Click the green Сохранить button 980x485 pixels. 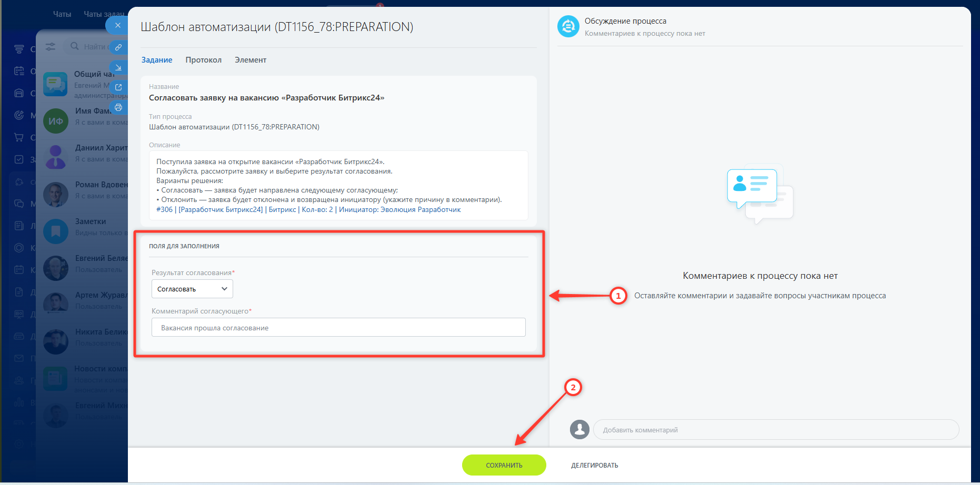click(x=504, y=465)
